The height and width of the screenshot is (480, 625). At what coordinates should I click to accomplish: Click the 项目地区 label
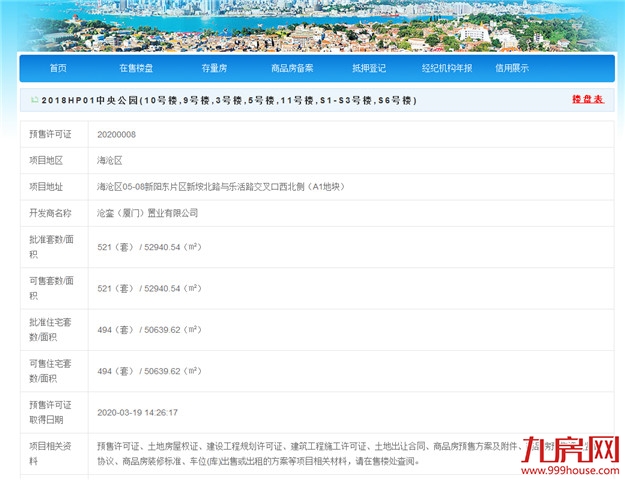[46, 161]
